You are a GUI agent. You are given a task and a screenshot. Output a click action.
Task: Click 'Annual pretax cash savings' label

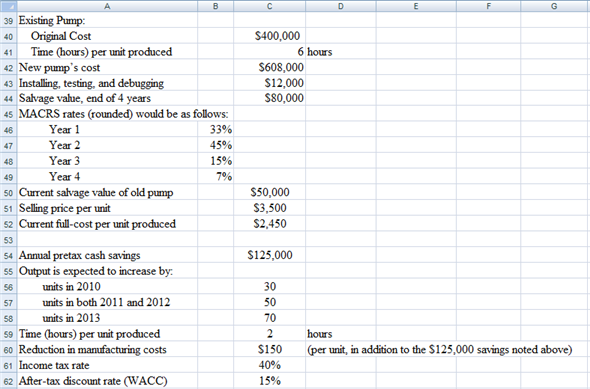pos(107,255)
